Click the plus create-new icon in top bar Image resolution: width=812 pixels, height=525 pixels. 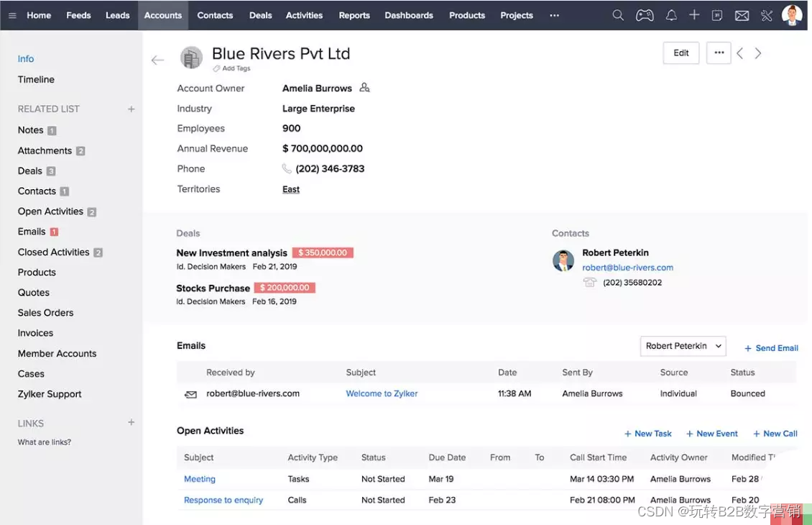tap(694, 15)
